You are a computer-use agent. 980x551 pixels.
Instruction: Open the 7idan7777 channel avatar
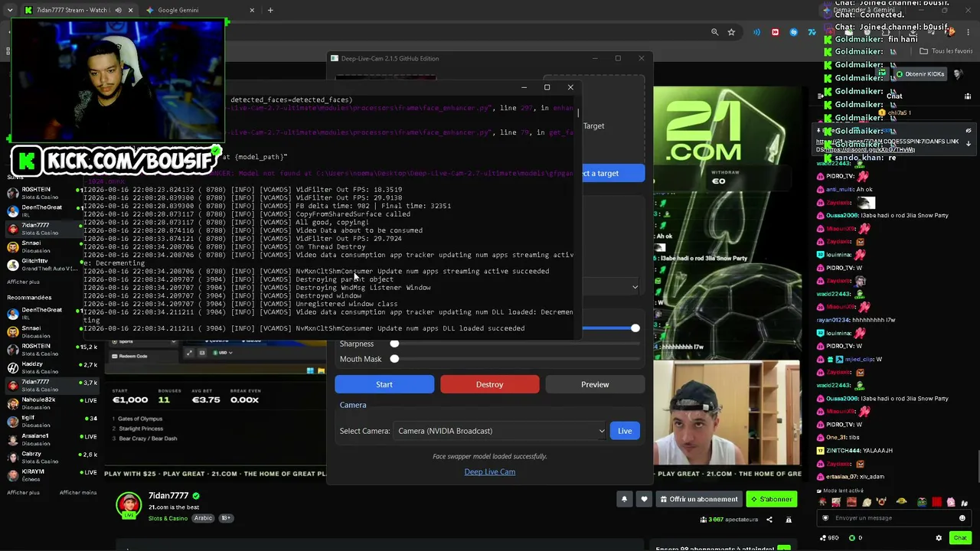point(129,506)
